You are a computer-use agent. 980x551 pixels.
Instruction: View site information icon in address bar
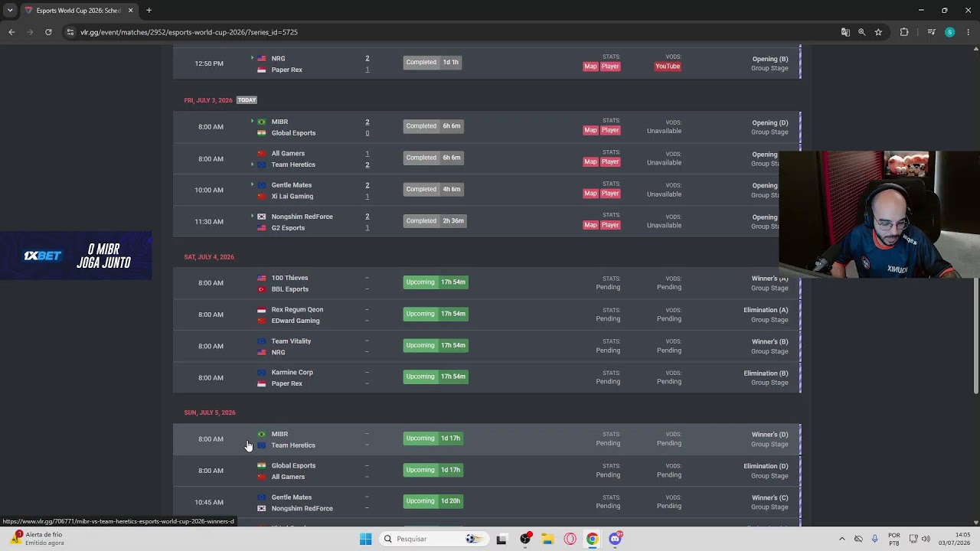[x=70, y=32]
